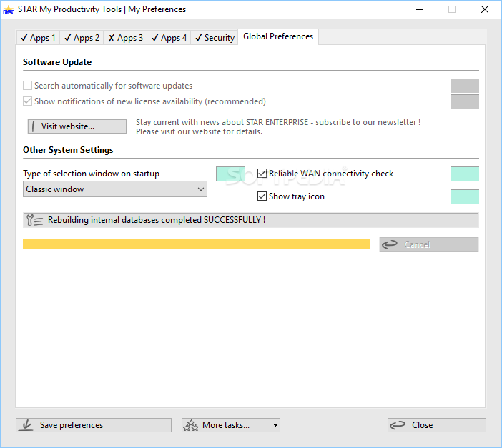Click the More tasks stars icon
502x448 pixels.
[191, 425]
